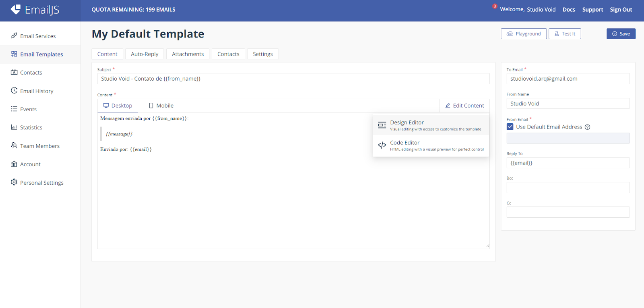Click the notification badge beside Welcome
This screenshot has width=644, height=308.
tap(495, 6)
